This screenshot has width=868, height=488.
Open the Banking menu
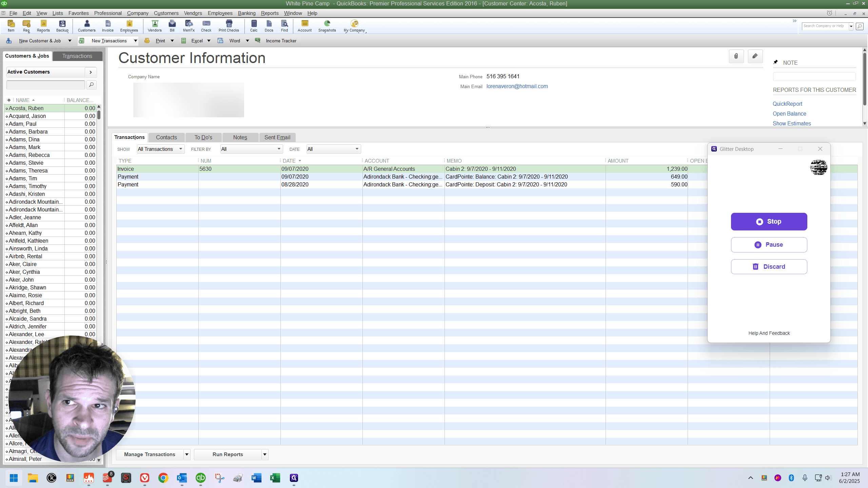246,13
